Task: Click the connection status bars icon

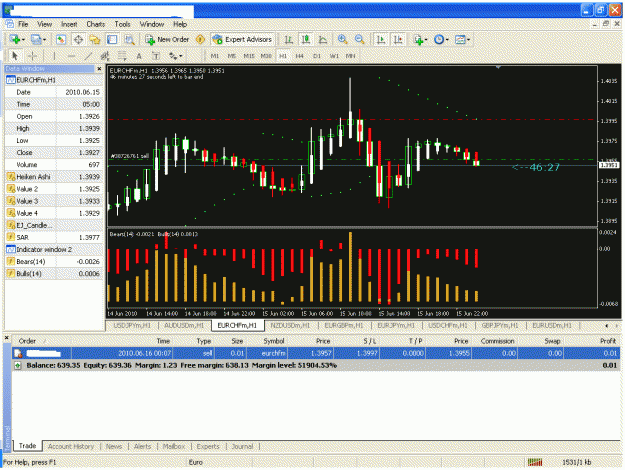Action: [x=535, y=462]
